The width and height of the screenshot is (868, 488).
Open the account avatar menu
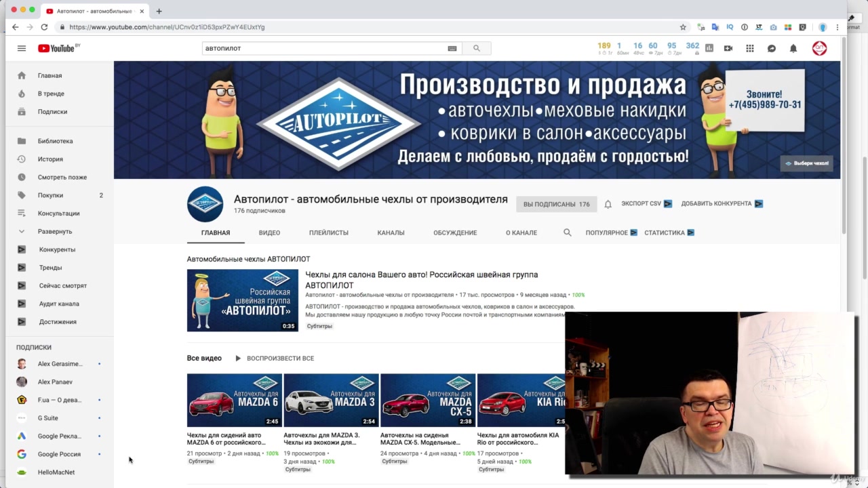pos(820,48)
